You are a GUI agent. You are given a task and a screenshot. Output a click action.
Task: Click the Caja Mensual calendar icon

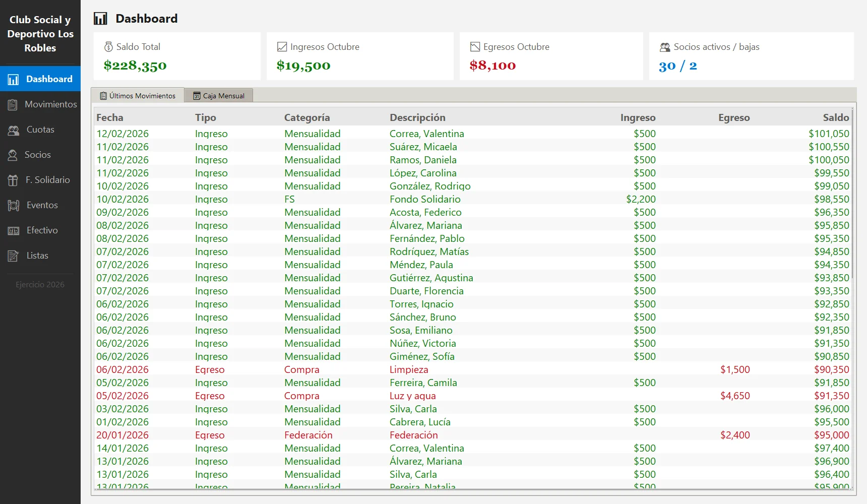click(x=197, y=96)
